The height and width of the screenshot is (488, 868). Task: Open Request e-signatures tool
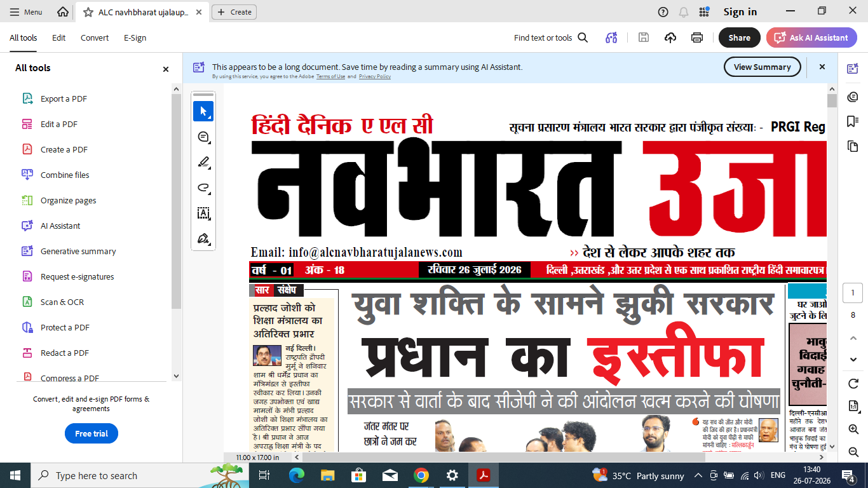77,276
